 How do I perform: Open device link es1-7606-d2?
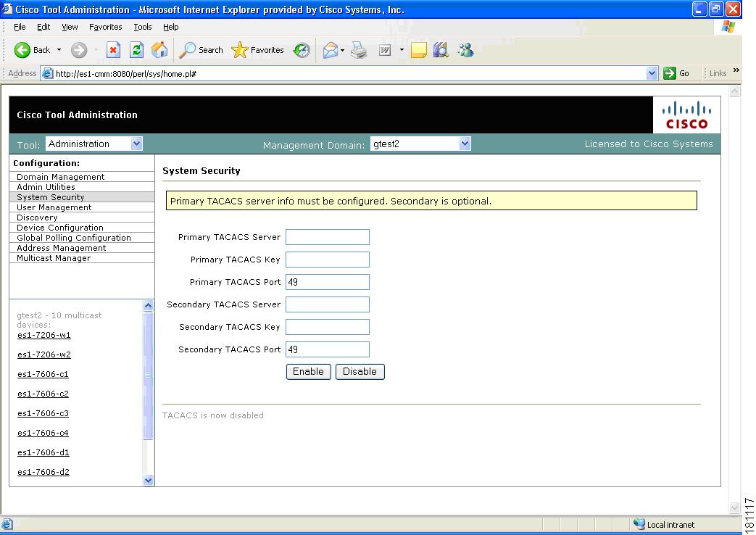(43, 472)
